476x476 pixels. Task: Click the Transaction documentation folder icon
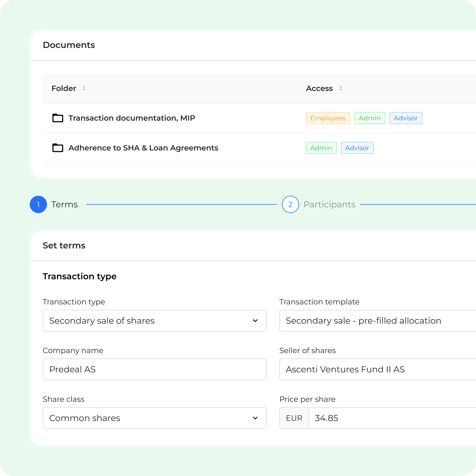(x=58, y=118)
